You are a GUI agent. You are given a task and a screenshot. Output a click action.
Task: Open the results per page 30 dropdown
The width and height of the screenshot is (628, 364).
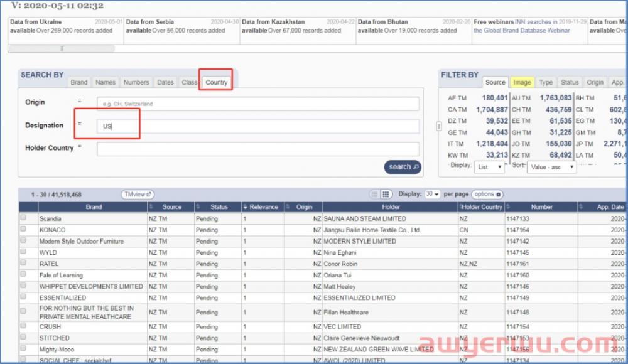coord(432,194)
